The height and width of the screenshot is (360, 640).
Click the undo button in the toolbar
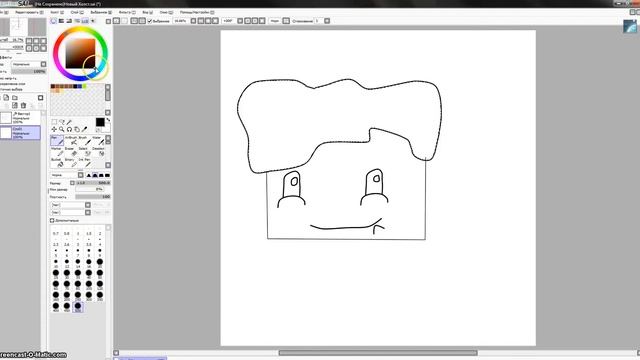(116, 21)
